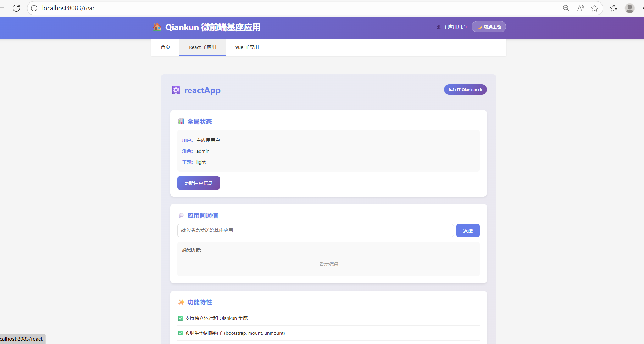The height and width of the screenshot is (344, 644).
Task: Open the favorites list icon
Action: coord(614,8)
